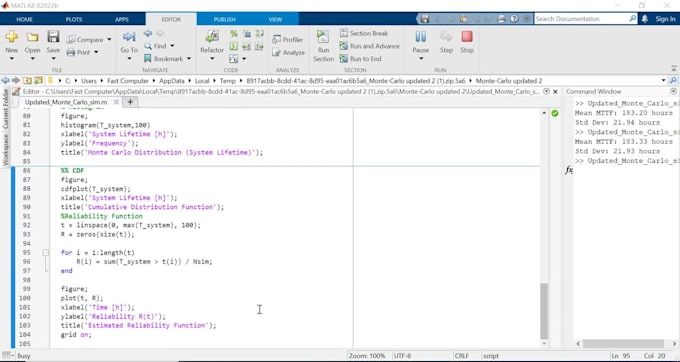Click the quick access Save icon

point(425,19)
